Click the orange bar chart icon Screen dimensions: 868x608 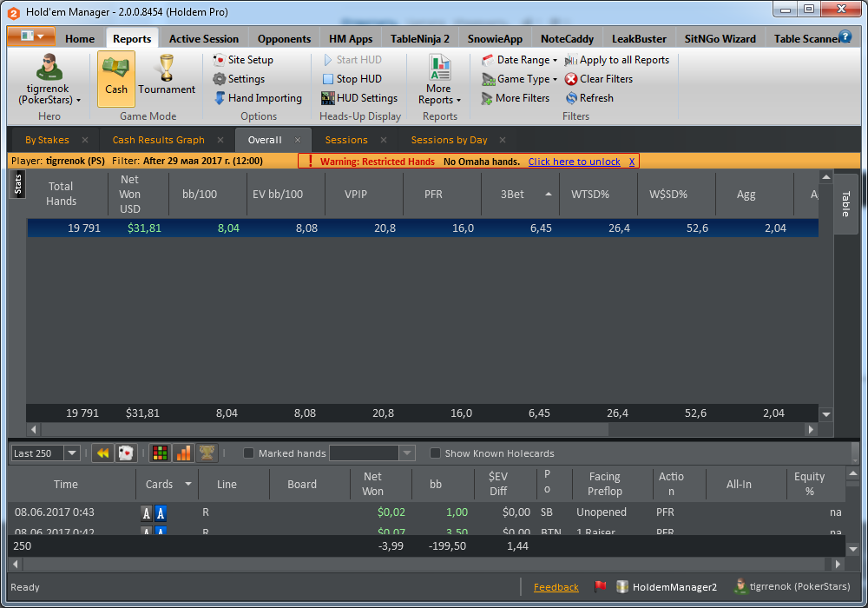click(x=184, y=453)
